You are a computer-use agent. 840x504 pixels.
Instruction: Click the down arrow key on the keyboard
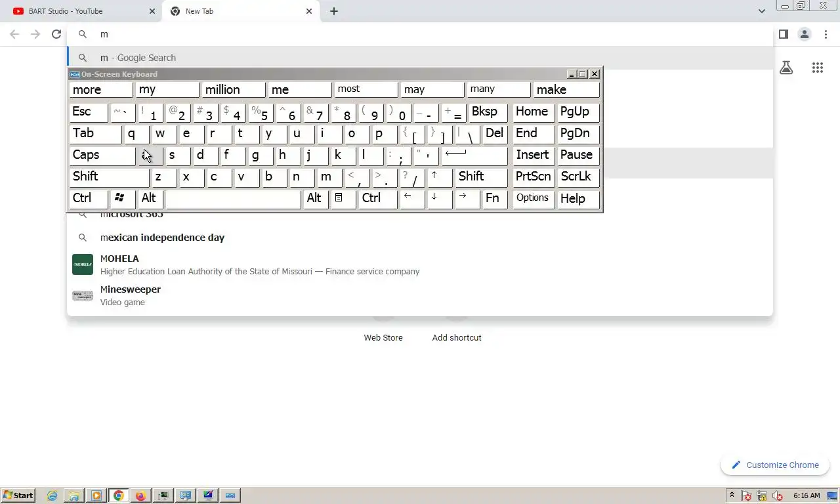[440, 199]
